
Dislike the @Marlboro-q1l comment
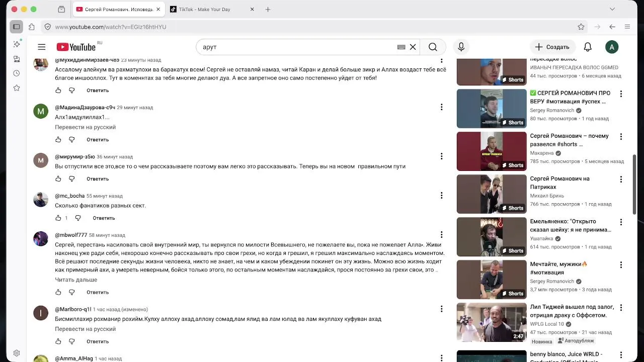pyautogui.click(x=71, y=341)
